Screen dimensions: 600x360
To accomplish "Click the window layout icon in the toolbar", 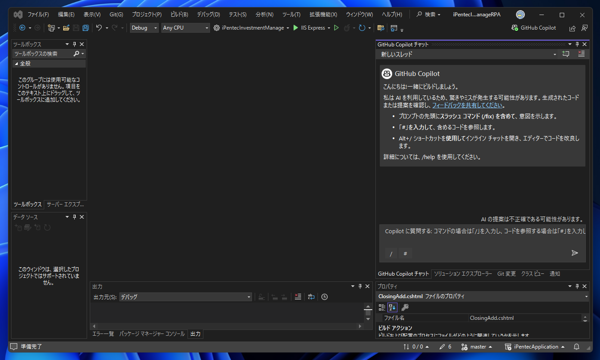I will click(x=394, y=28).
